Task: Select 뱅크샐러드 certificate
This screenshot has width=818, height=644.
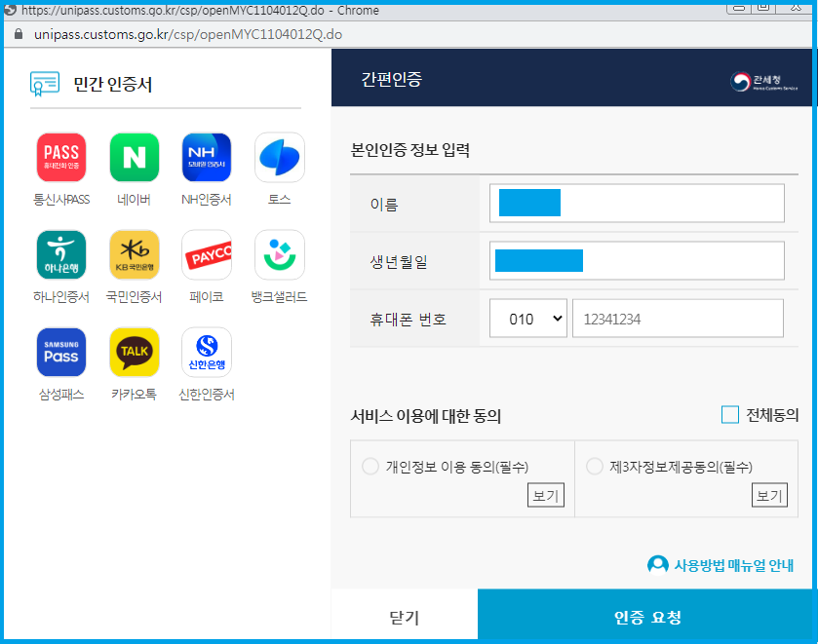Action: coord(280,254)
